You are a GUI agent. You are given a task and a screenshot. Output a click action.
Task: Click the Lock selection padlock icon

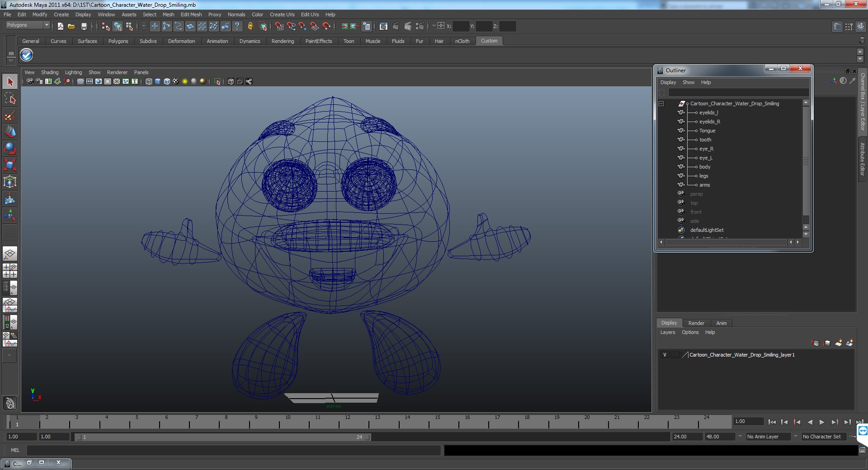tap(250, 27)
